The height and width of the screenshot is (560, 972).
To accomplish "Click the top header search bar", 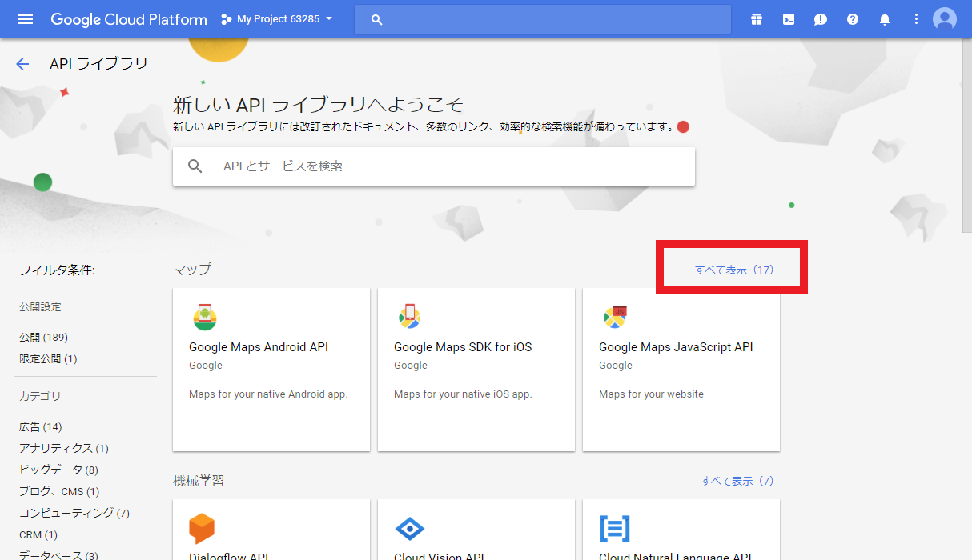I will [543, 19].
